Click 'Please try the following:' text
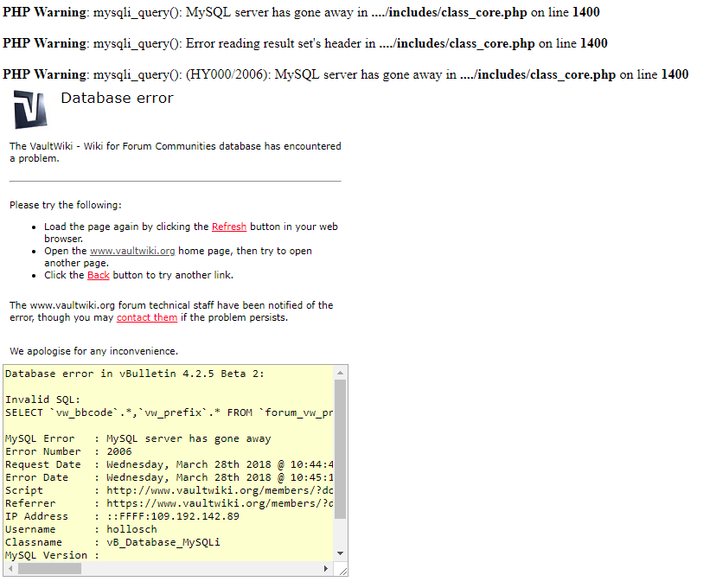The height and width of the screenshot is (588, 716). click(66, 205)
